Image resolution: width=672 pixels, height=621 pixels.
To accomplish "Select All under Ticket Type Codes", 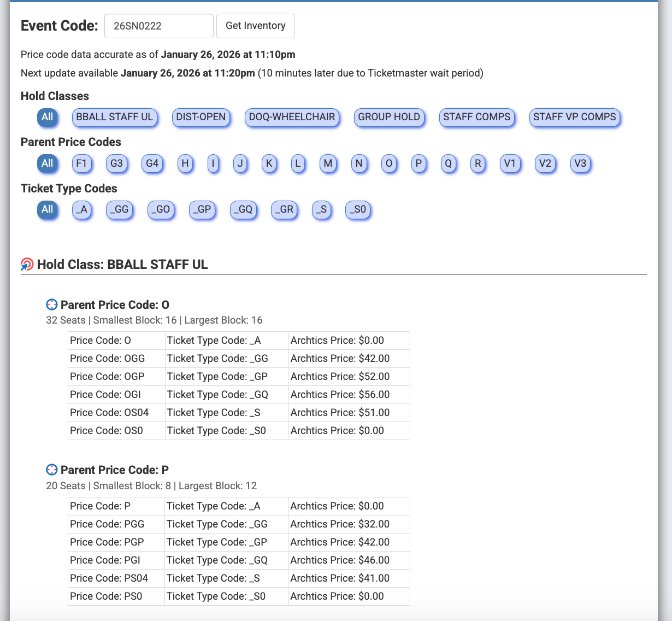I will 48,209.
